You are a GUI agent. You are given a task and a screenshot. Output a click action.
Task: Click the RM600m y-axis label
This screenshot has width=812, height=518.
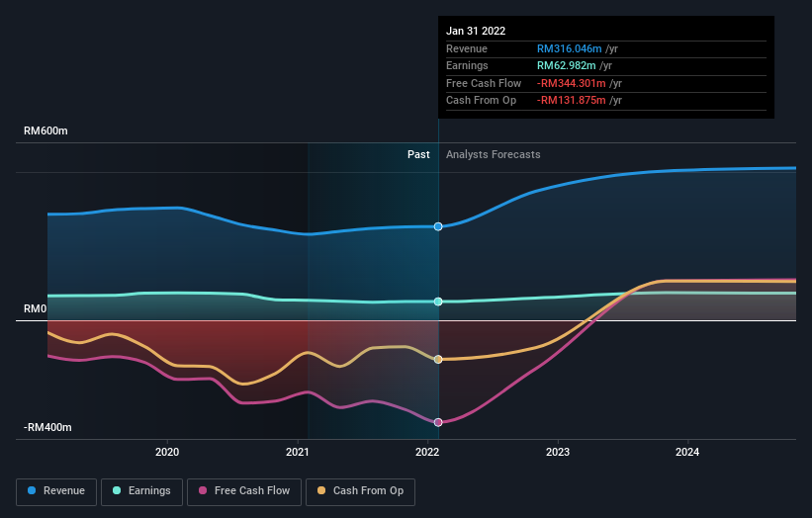(45, 130)
